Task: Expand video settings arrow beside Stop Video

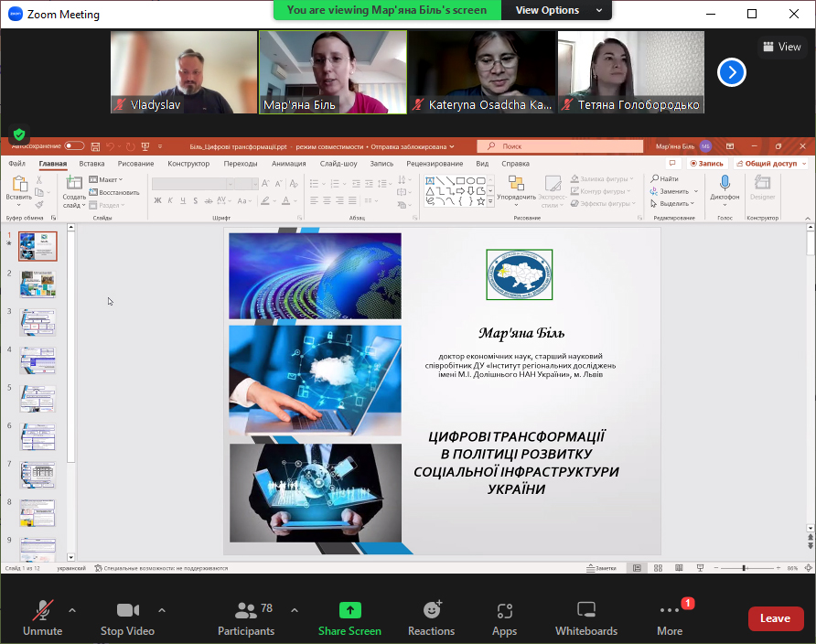Action: point(162,609)
